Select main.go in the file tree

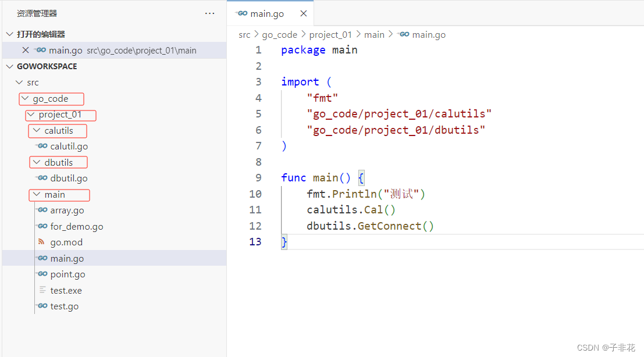pos(114,258)
